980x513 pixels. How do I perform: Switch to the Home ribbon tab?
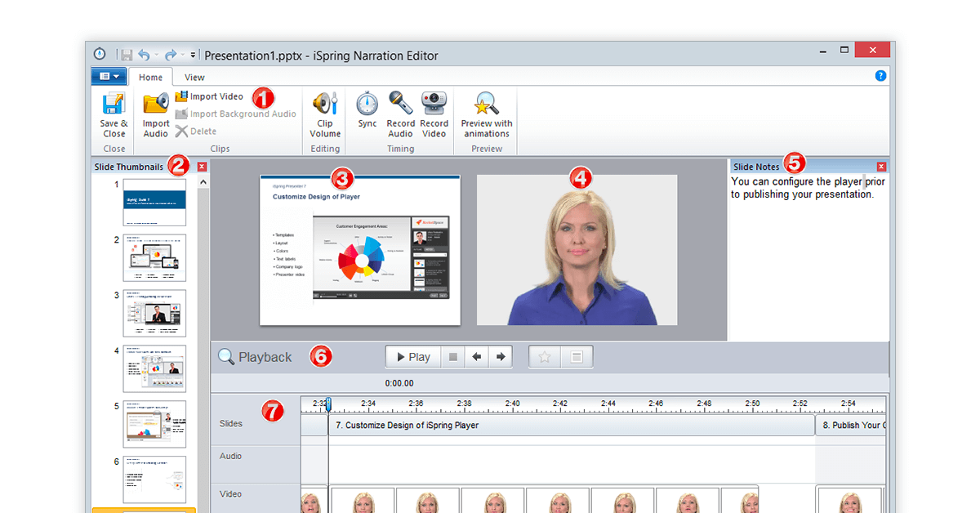click(x=150, y=78)
